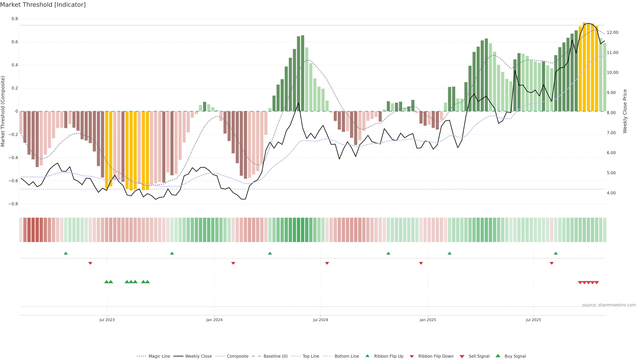Click the latest green Ribbon Flip Up marker

click(555, 253)
